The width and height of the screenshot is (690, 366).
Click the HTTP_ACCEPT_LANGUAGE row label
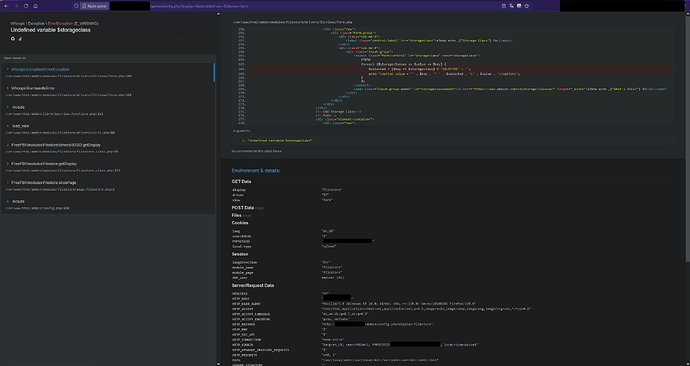(x=251, y=314)
